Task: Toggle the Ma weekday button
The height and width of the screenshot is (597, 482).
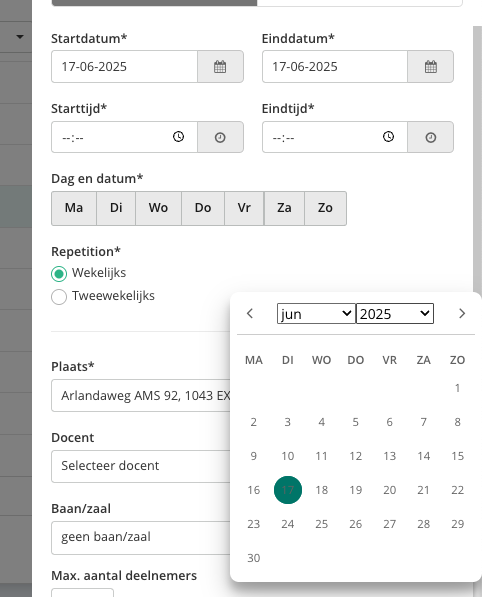Action: (x=74, y=208)
